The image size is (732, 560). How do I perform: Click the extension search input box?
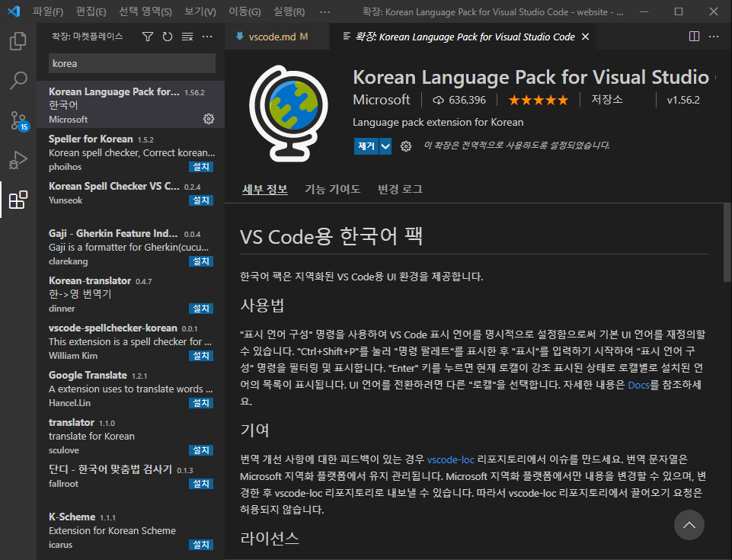click(132, 63)
